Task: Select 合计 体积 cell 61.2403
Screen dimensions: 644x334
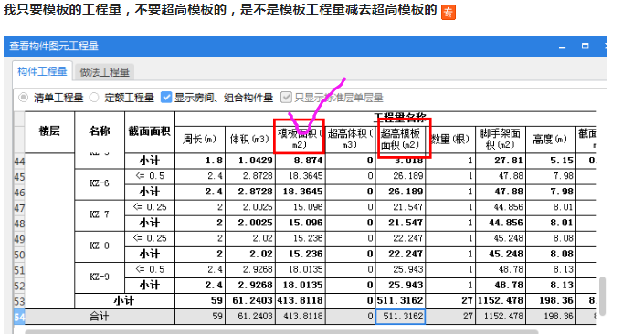Action: (250, 317)
